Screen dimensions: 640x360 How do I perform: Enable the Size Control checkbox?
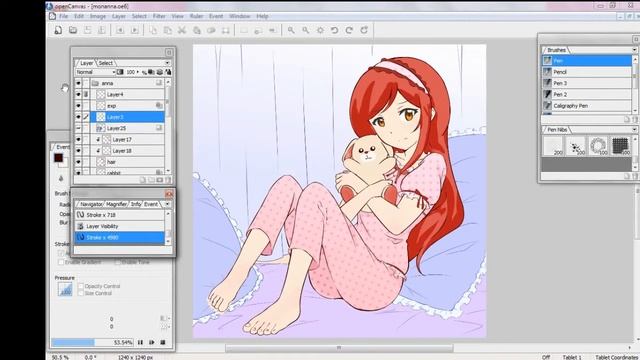click(x=81, y=293)
